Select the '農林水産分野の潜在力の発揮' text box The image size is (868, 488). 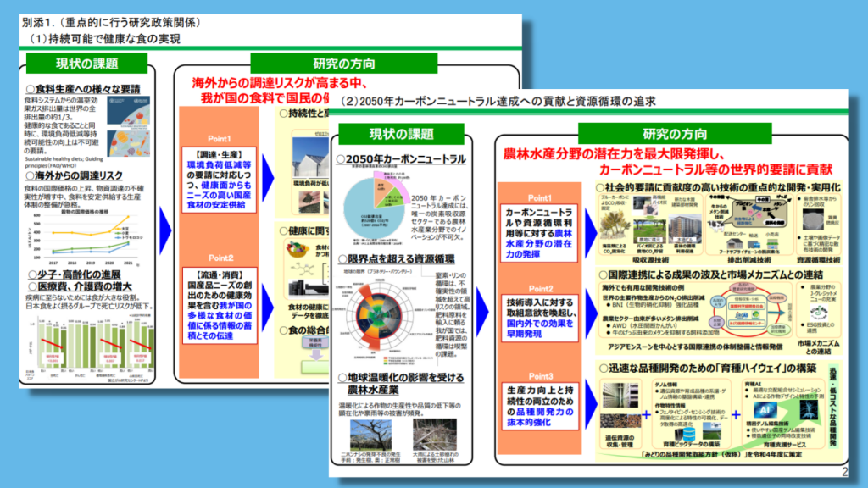click(x=539, y=234)
